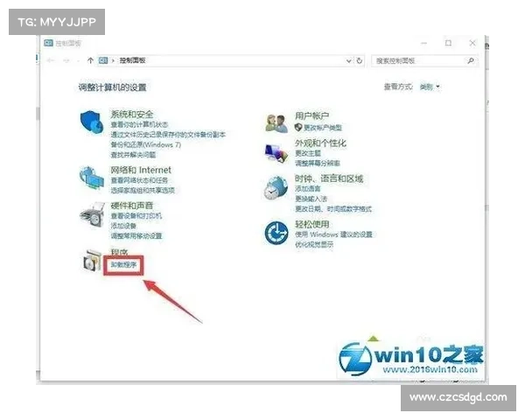Open recent locations dropdown near navigation arrows
Image resolution: width=525 pixels, height=420 pixels.
pyautogui.click(x=78, y=60)
